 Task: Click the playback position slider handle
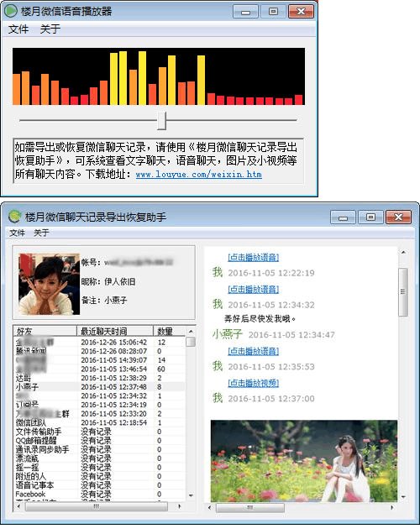[x=161, y=120]
